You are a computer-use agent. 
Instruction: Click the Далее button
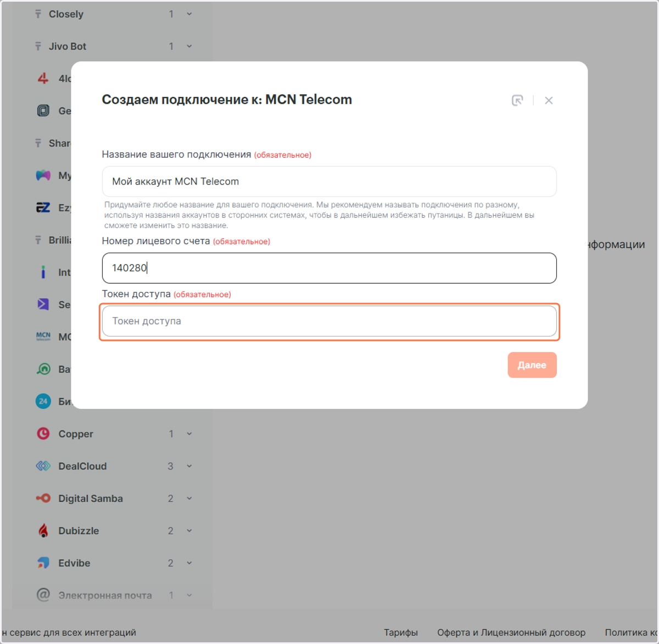click(532, 365)
